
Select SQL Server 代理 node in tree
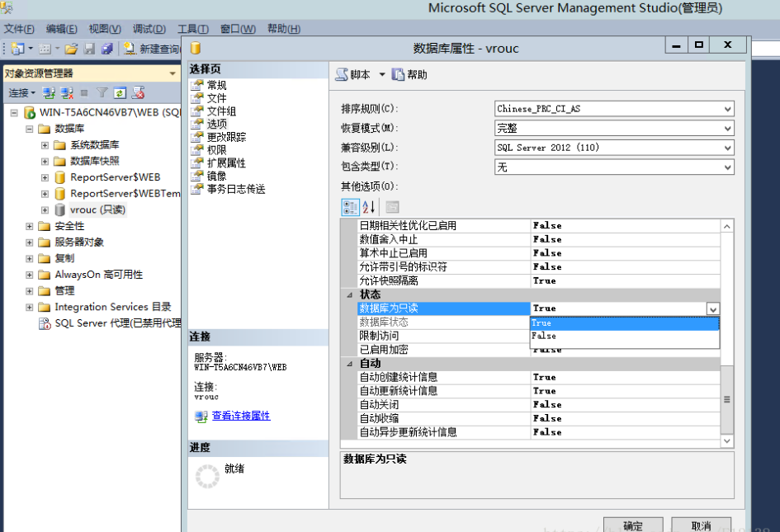coord(117,323)
